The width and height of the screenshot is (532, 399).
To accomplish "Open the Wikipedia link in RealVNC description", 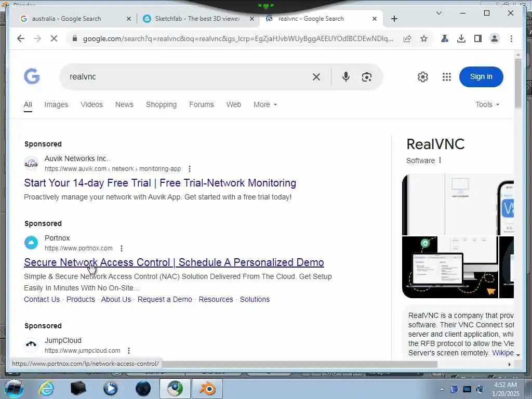I will [503, 353].
